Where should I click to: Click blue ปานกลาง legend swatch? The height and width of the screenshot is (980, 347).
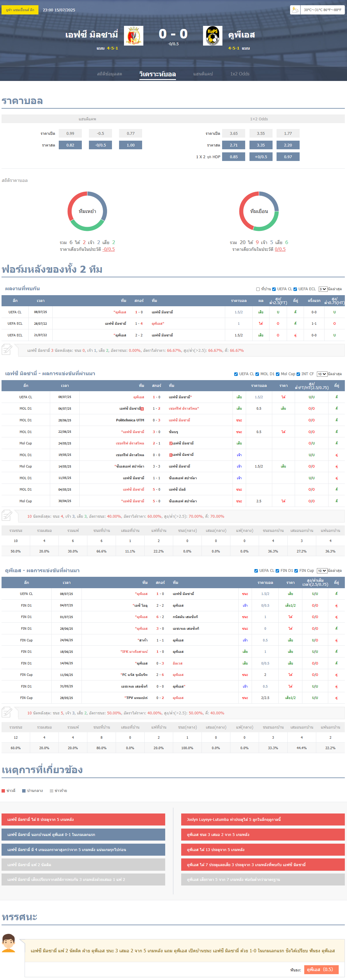tap(24, 790)
